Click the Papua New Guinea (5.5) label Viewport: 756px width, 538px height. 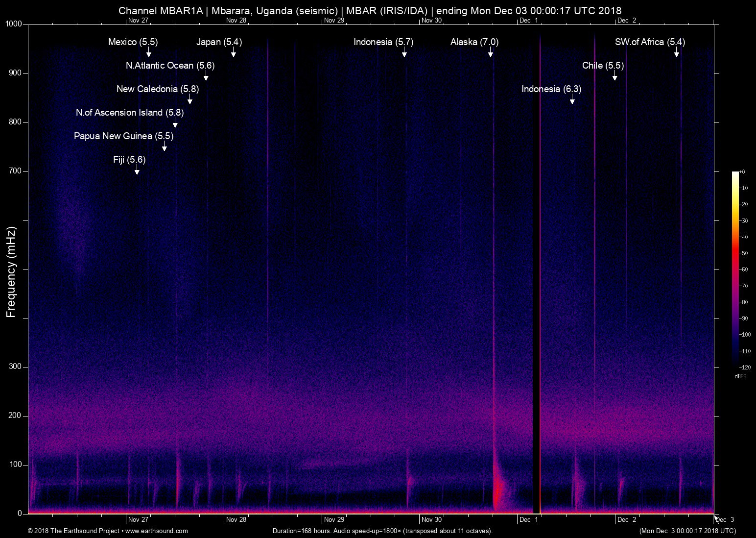[x=123, y=136]
